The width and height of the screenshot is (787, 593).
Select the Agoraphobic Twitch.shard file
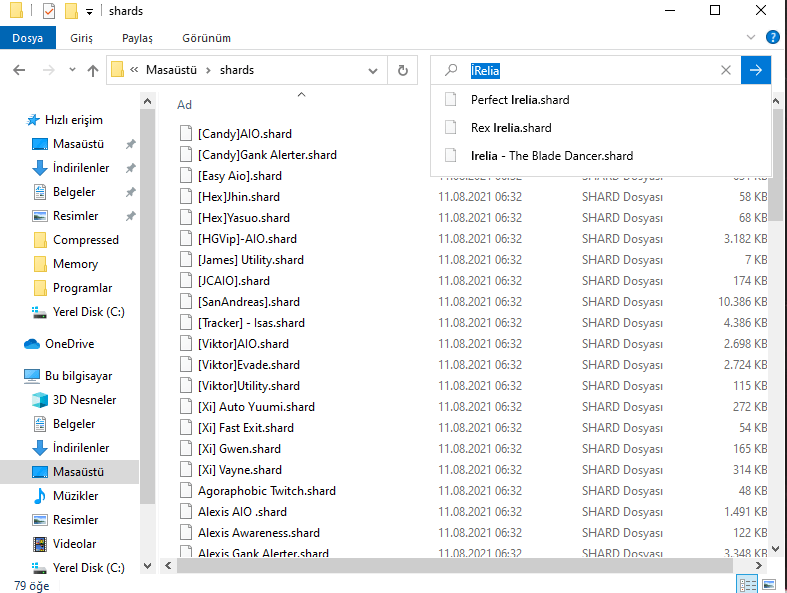point(267,491)
